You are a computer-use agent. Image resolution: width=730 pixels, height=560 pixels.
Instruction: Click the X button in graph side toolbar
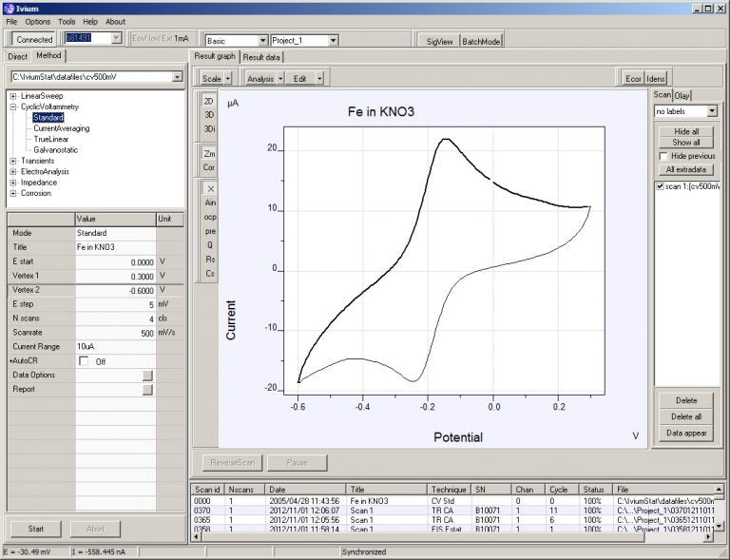pyautogui.click(x=210, y=189)
